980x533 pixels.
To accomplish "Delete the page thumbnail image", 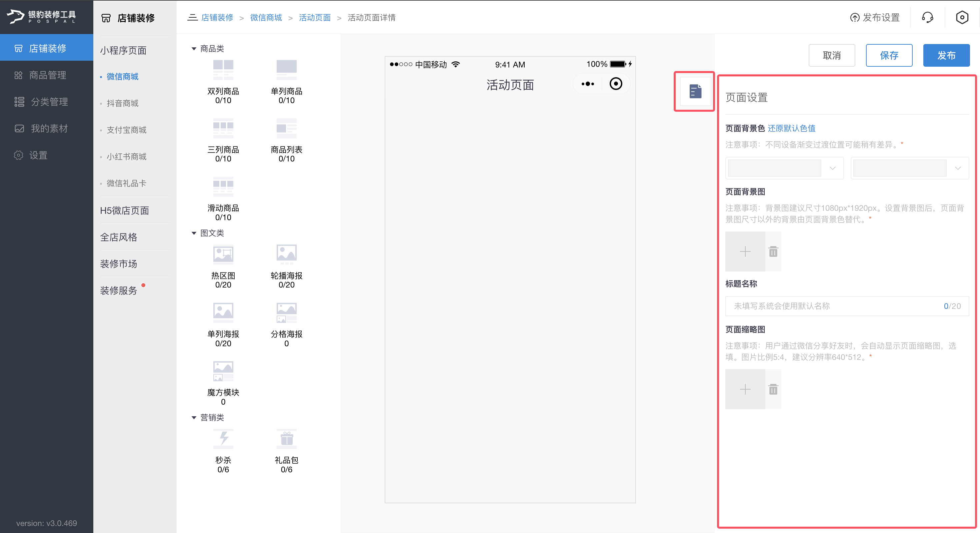I will pos(773,389).
